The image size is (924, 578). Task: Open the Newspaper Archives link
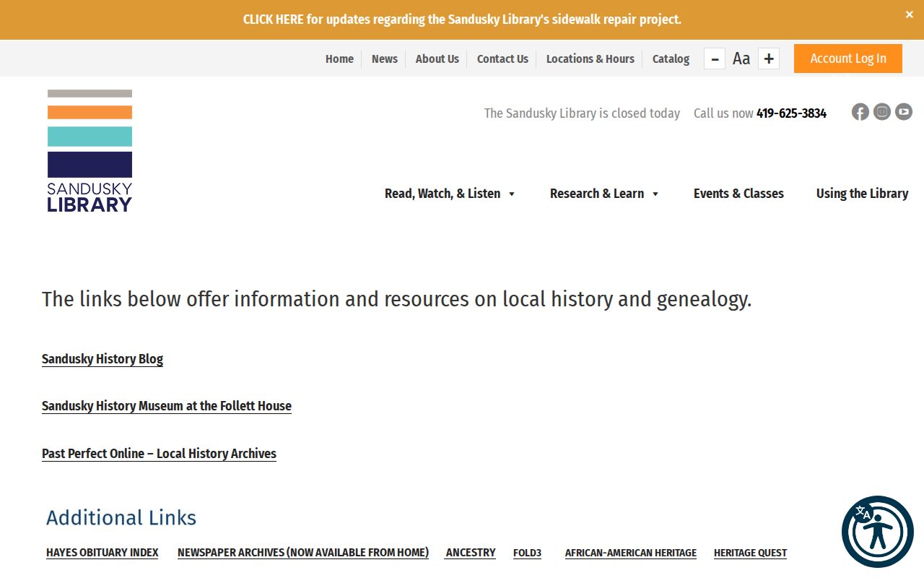point(303,553)
